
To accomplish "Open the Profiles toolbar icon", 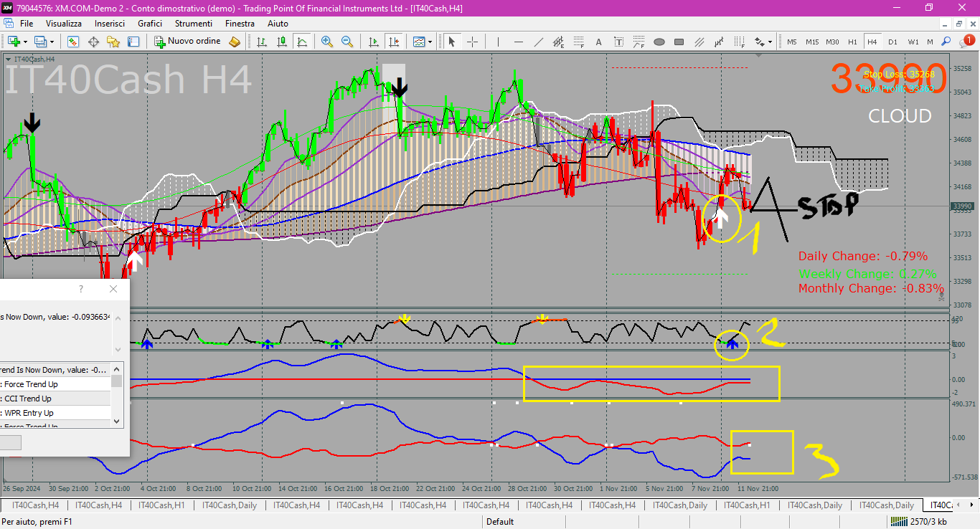I will coord(39,42).
